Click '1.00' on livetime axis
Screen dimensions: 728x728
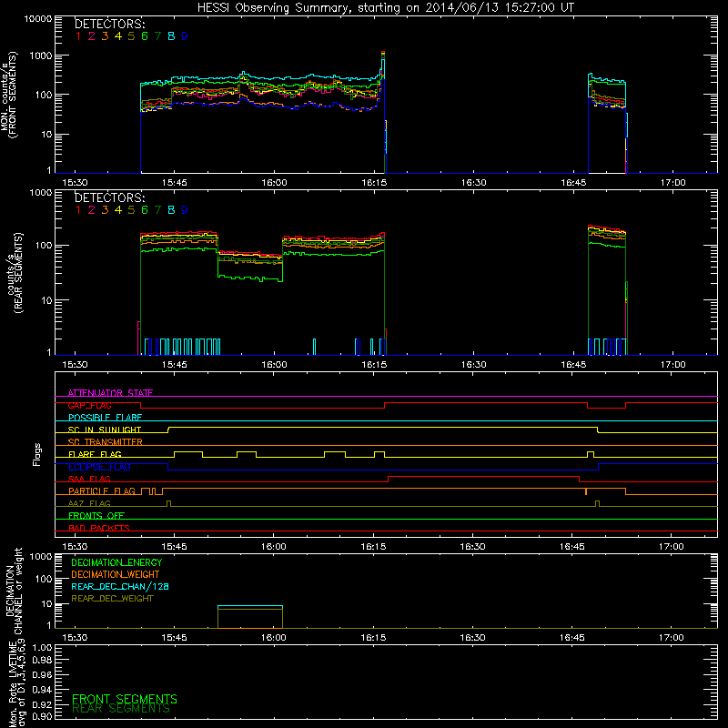(42, 647)
